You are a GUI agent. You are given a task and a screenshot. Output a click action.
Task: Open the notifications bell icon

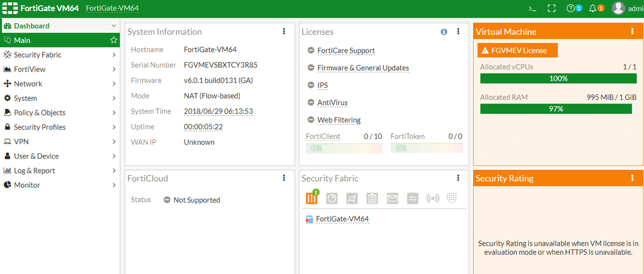592,8
